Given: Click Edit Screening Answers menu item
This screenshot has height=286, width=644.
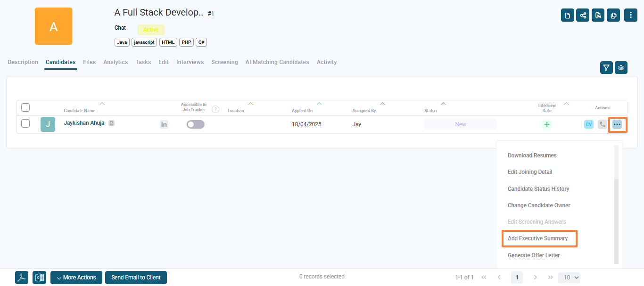Looking at the screenshot, I should (x=537, y=222).
